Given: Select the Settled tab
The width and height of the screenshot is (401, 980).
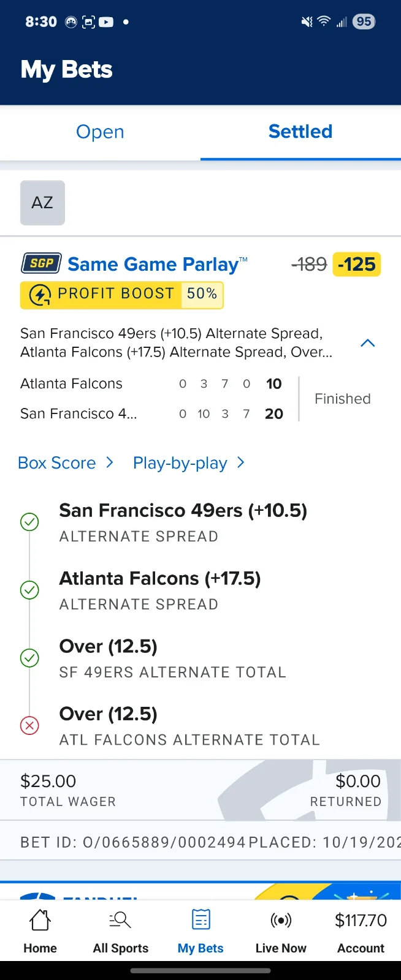Looking at the screenshot, I should 300,132.
